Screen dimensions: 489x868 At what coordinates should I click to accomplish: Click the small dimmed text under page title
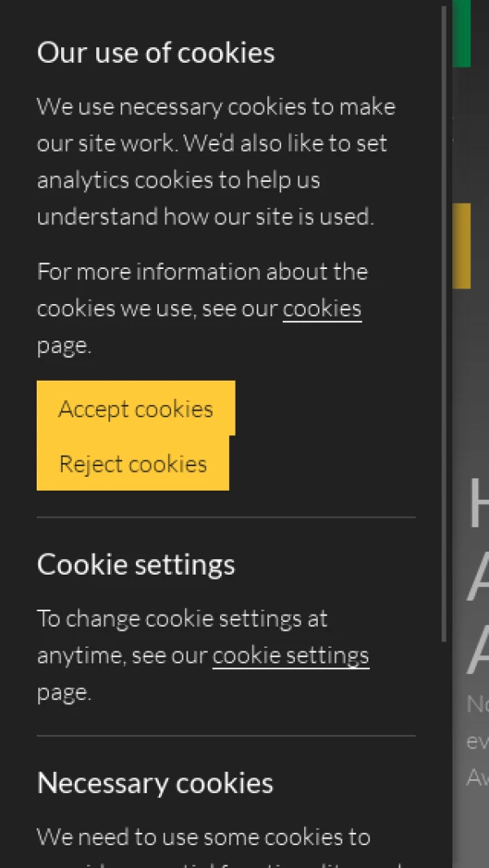point(477,741)
